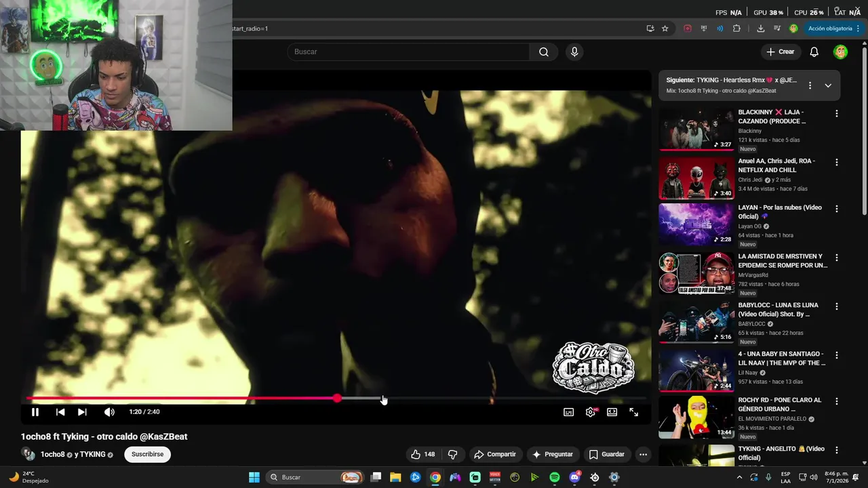Open Discord from the taskbar

pyautogui.click(x=575, y=477)
